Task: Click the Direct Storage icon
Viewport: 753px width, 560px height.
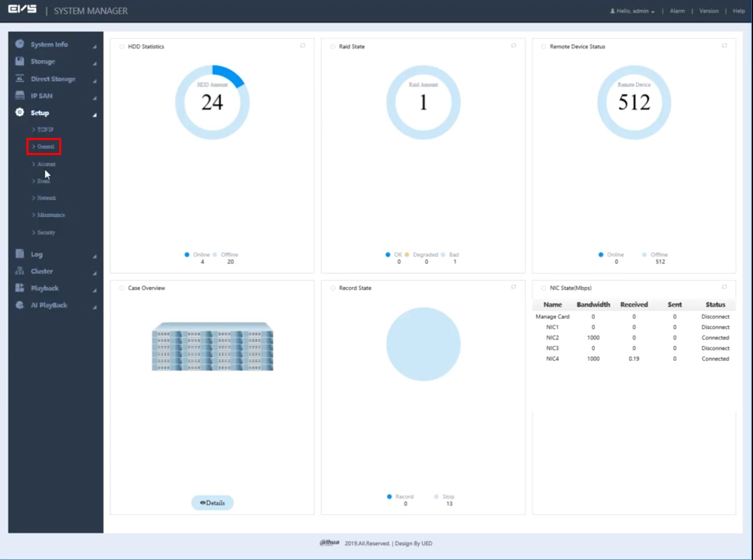Action: pyautogui.click(x=20, y=78)
